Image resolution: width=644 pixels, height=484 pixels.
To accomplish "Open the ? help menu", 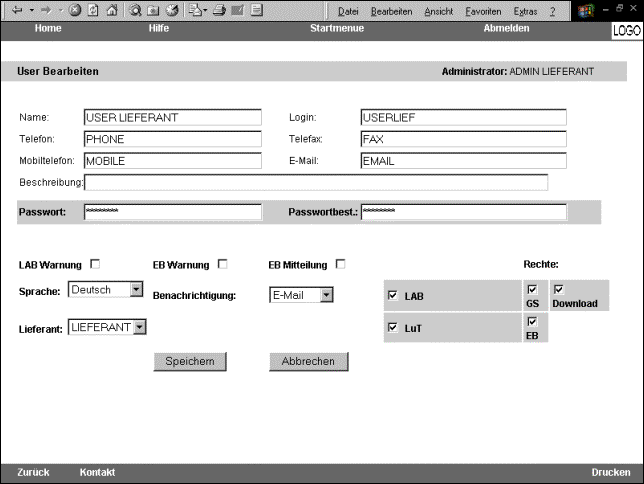I will point(553,12).
